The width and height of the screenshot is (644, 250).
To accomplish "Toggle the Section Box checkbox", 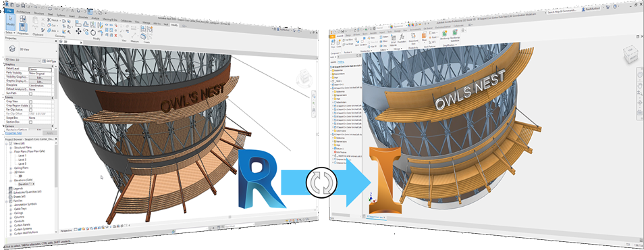I will click(x=30, y=122).
